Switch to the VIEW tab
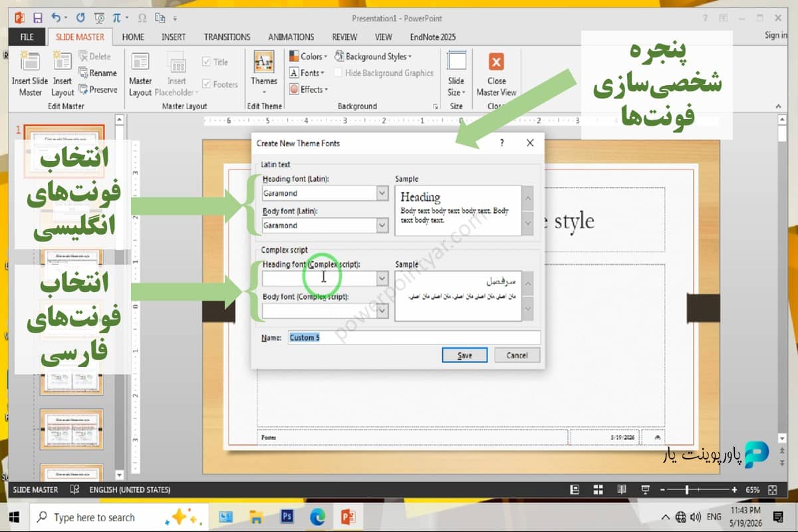The image size is (798, 532). click(383, 37)
